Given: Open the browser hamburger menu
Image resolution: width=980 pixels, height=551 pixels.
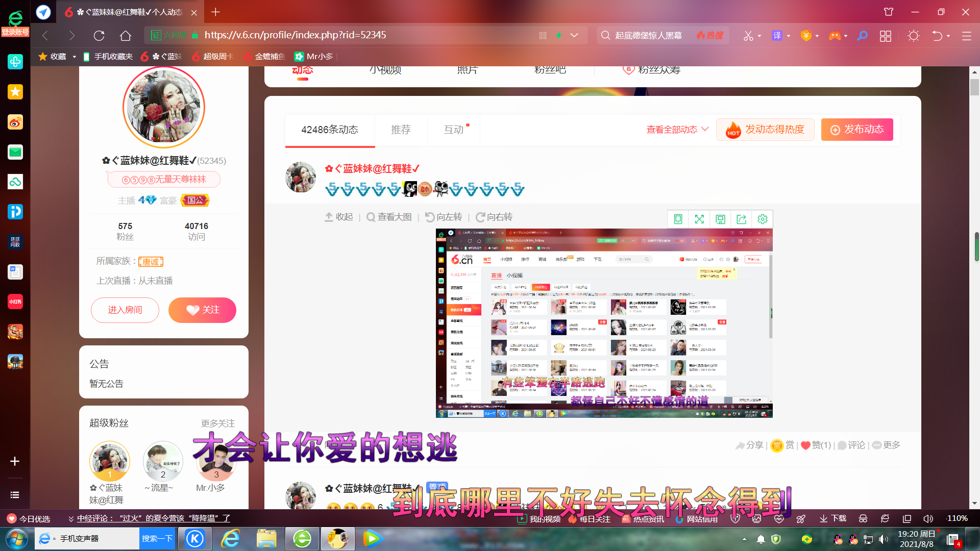Looking at the screenshot, I should (x=966, y=36).
